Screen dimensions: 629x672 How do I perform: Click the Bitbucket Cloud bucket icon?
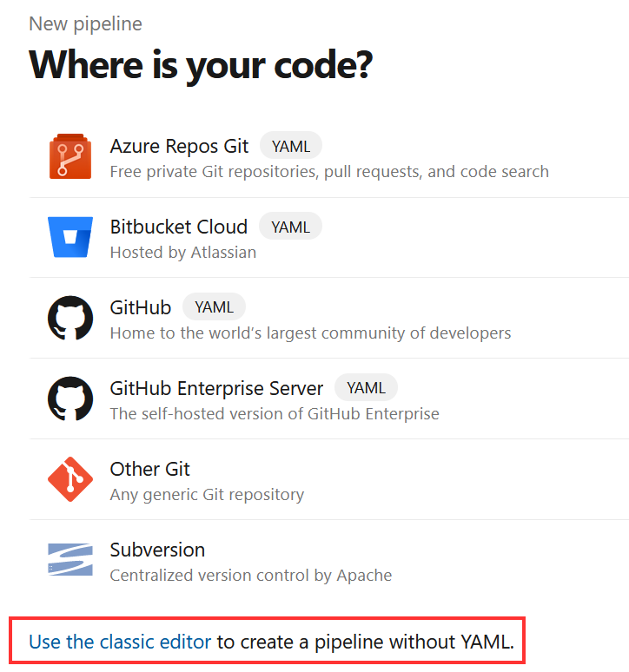coord(70,237)
